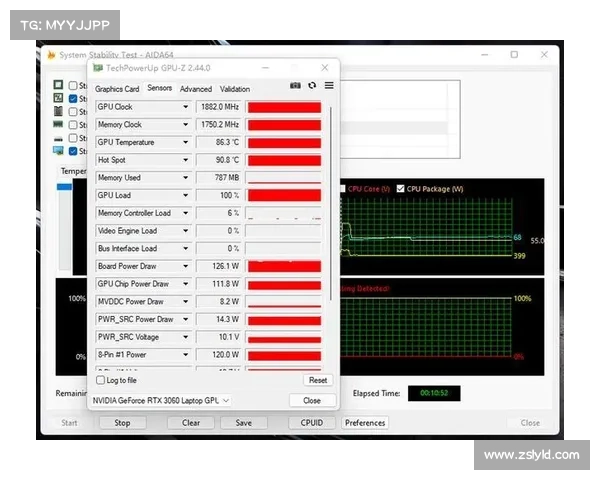The width and height of the screenshot is (600, 480).
Task: Click the GPU stress monitor icon in AIDA64
Action: point(58,151)
